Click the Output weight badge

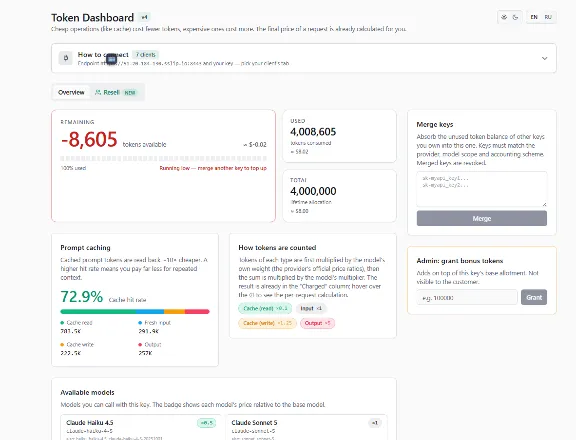(317, 323)
